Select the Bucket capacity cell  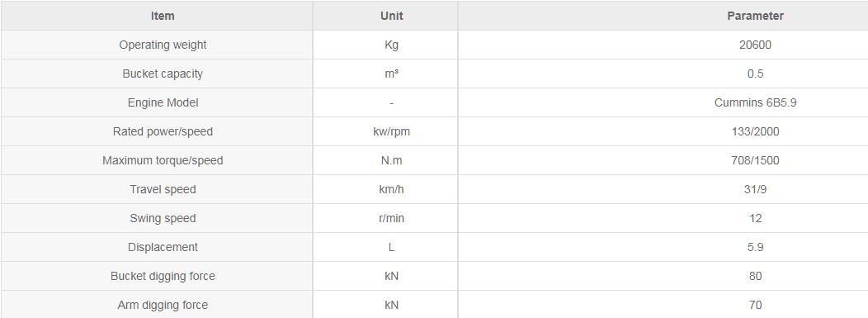pyautogui.click(x=163, y=74)
